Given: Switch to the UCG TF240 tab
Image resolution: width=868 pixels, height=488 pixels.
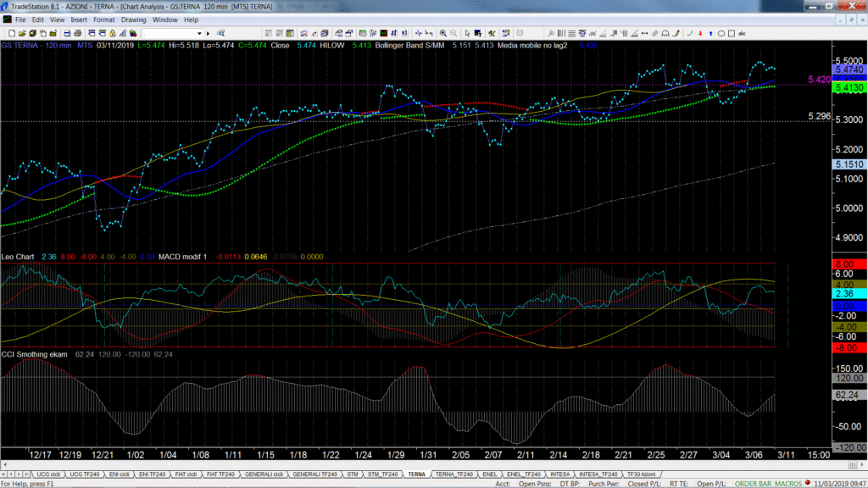Looking at the screenshot, I should point(84,474).
